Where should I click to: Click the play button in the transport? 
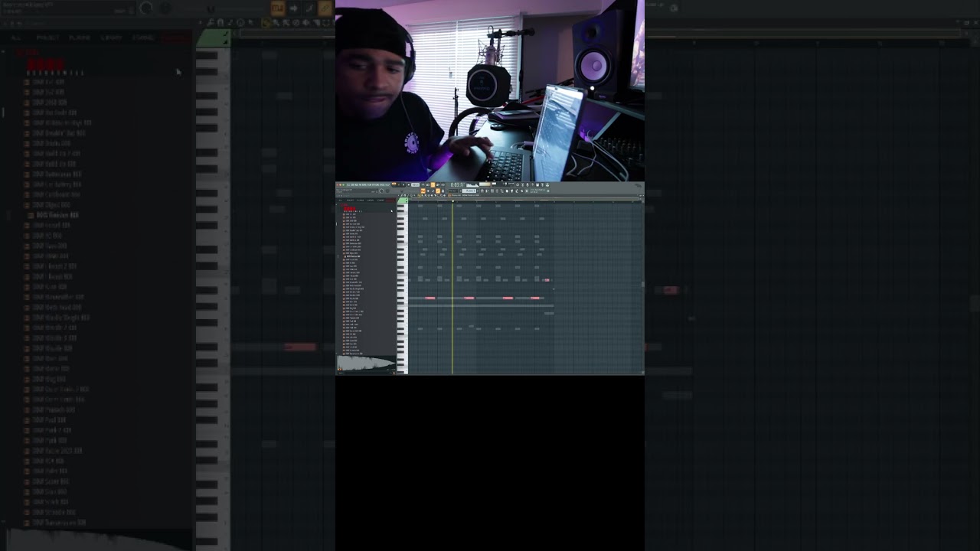click(x=399, y=184)
